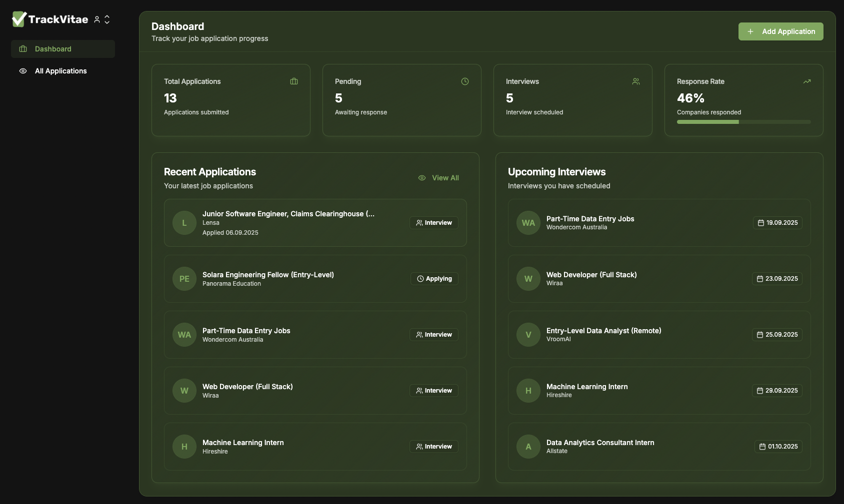844x504 pixels.
Task: Click the calendar icon next to 19.09.2025
Action: click(760, 223)
